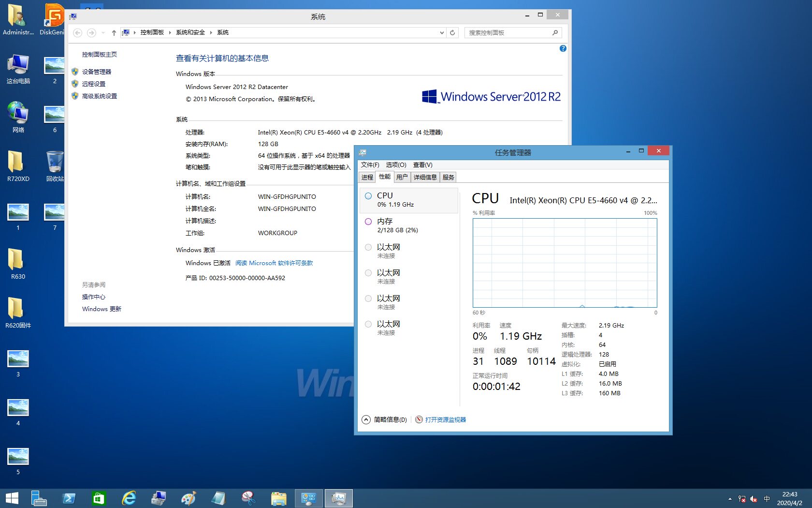Launch Server Manager from the taskbar
Image resolution: width=812 pixels, height=508 pixels.
click(39, 498)
